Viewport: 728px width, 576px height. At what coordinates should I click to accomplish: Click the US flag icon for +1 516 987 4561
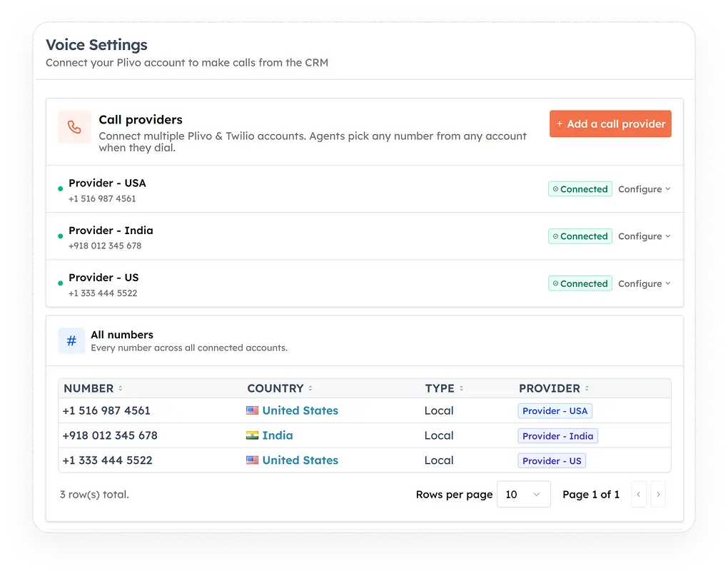coord(252,410)
